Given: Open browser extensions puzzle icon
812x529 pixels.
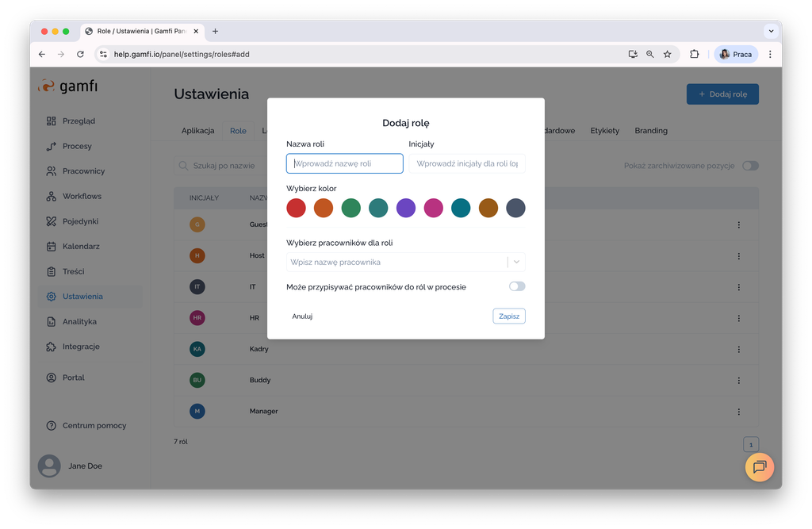Looking at the screenshot, I should click(x=695, y=54).
